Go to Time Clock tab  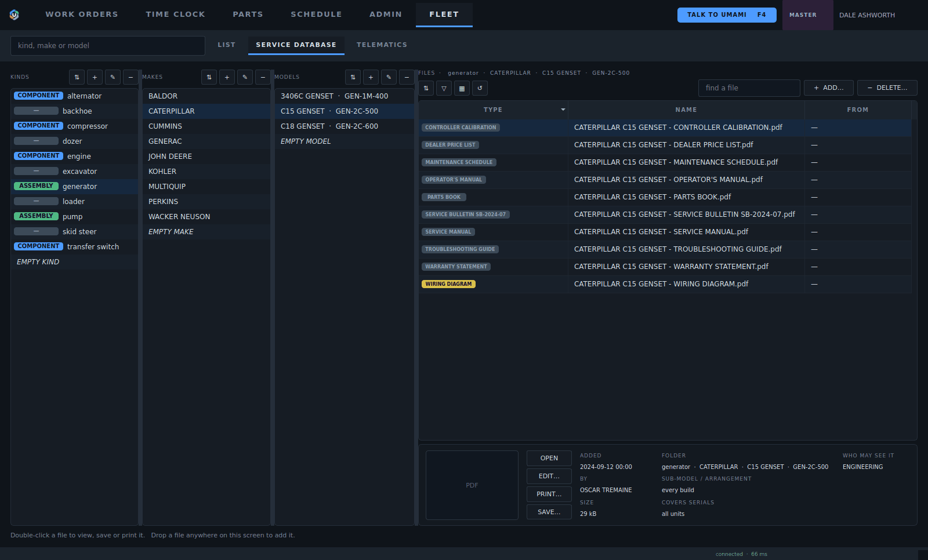[175, 14]
